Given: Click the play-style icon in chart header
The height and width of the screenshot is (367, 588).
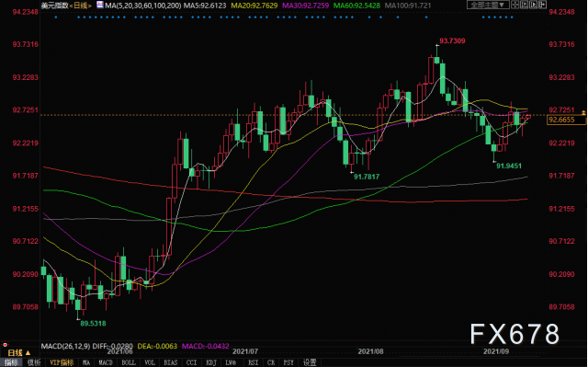Looking at the screenshot, I should 533,5.
